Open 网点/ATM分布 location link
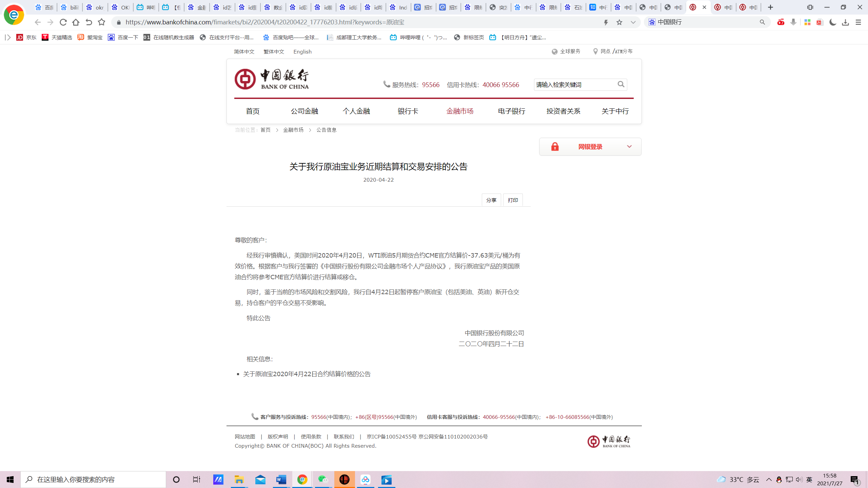Screen dimensions: 868x488 [x=613, y=52]
